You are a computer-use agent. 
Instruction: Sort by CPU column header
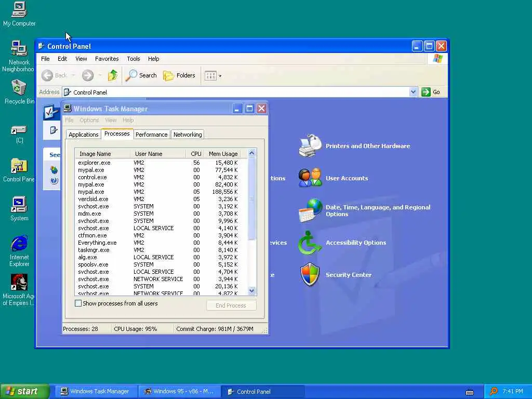click(x=196, y=154)
